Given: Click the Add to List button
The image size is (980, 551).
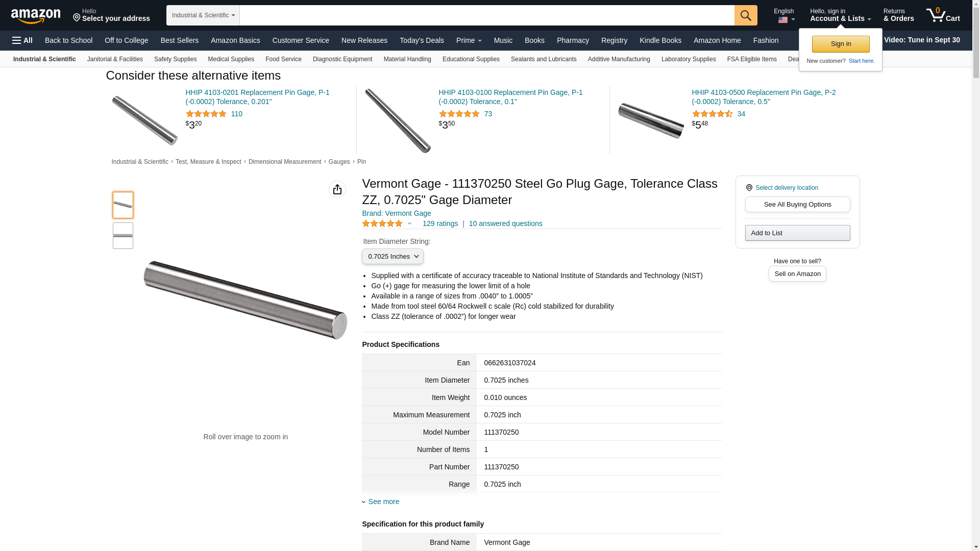Looking at the screenshot, I should 797,233.
